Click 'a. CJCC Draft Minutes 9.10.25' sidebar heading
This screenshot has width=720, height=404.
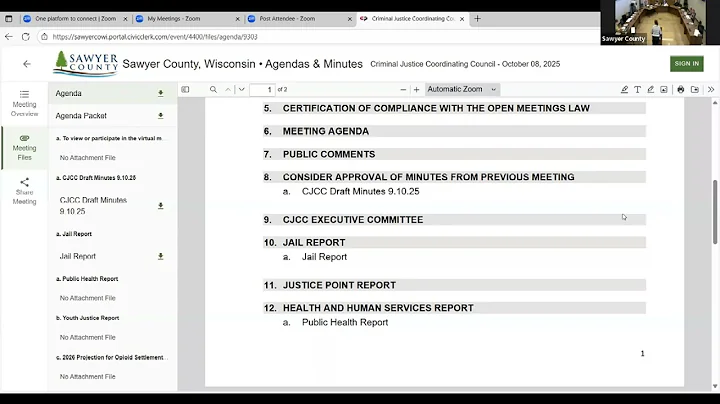coord(96,178)
